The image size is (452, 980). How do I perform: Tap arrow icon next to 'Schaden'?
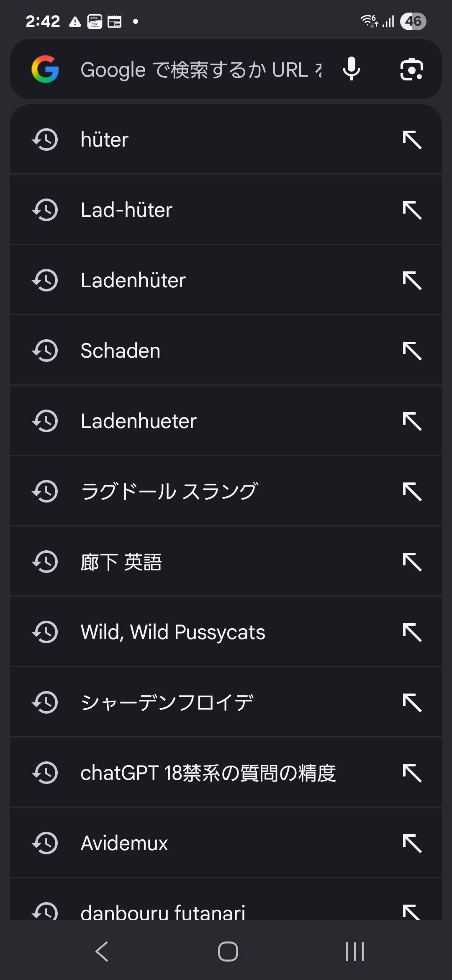tap(412, 351)
